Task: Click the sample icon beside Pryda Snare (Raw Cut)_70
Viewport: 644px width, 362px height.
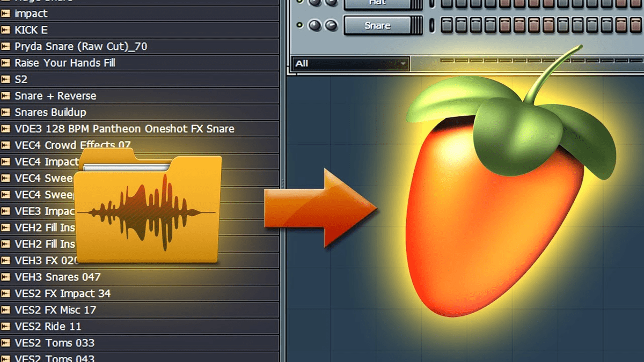Action: click(6, 47)
